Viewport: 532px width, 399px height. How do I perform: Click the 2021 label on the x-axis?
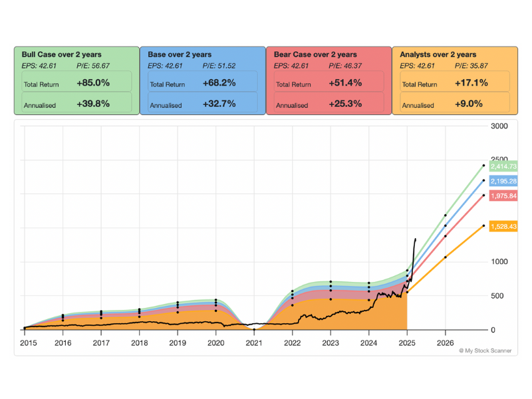(254, 342)
